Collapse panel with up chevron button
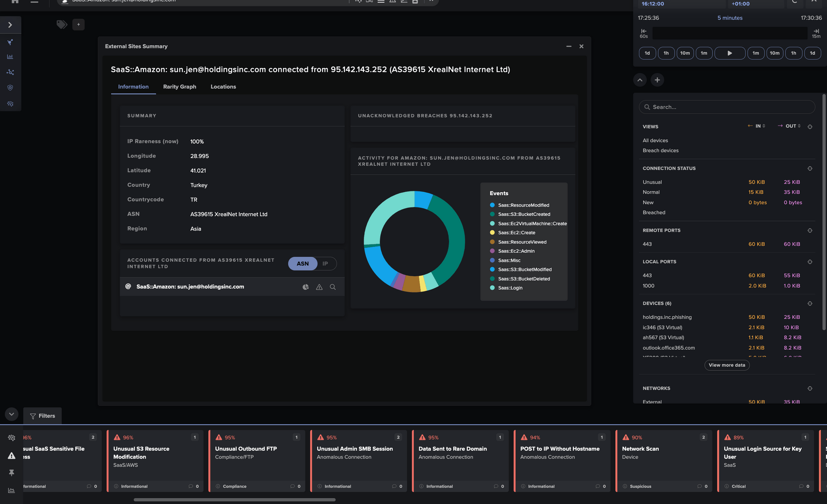This screenshot has height=504, width=827. tap(640, 80)
